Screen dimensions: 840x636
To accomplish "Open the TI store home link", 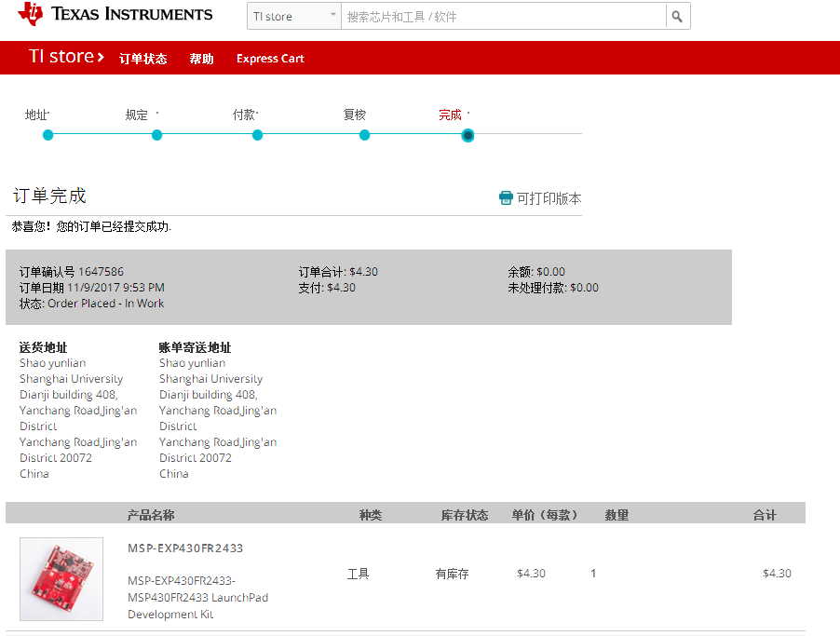I will pyautogui.click(x=66, y=56).
